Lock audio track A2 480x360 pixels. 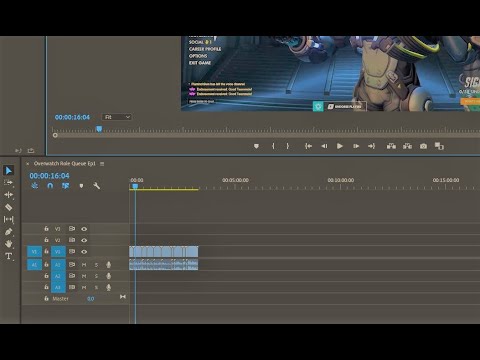(46, 276)
